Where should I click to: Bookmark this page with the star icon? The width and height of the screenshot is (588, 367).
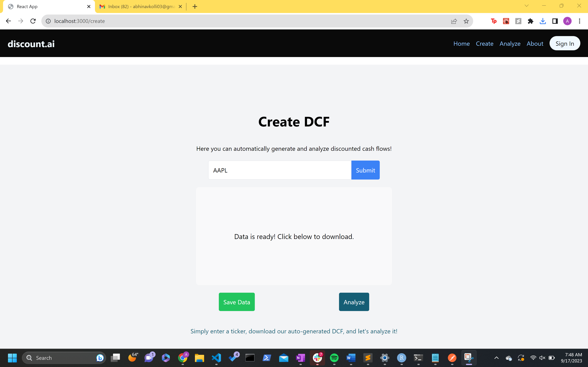pyautogui.click(x=466, y=21)
